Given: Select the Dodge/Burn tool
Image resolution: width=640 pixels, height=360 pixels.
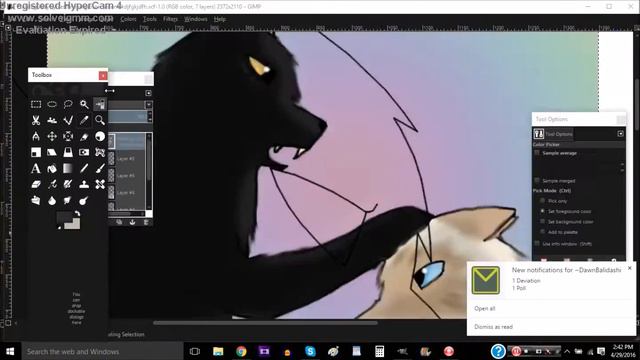Looking at the screenshot, I should [84, 200].
